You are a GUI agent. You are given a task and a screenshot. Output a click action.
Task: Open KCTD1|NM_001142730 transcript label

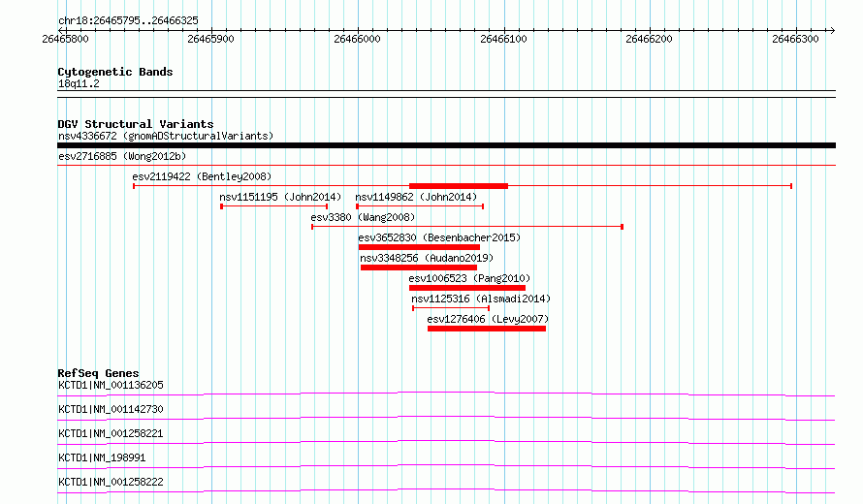point(111,409)
